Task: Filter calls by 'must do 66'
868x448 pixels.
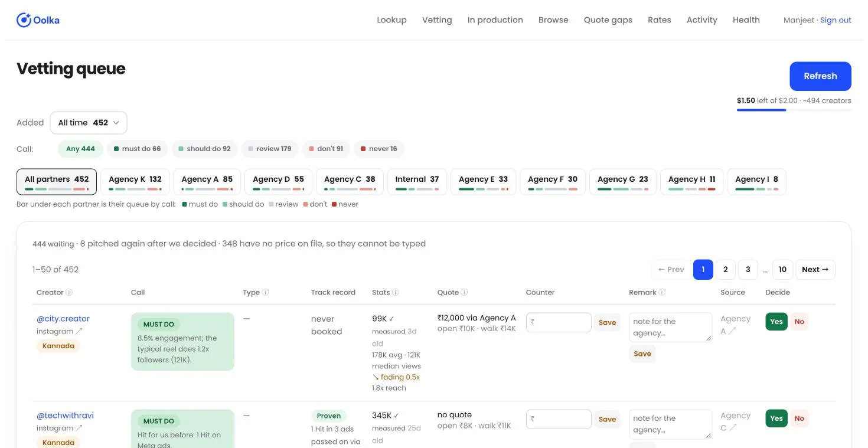Action: click(x=137, y=149)
